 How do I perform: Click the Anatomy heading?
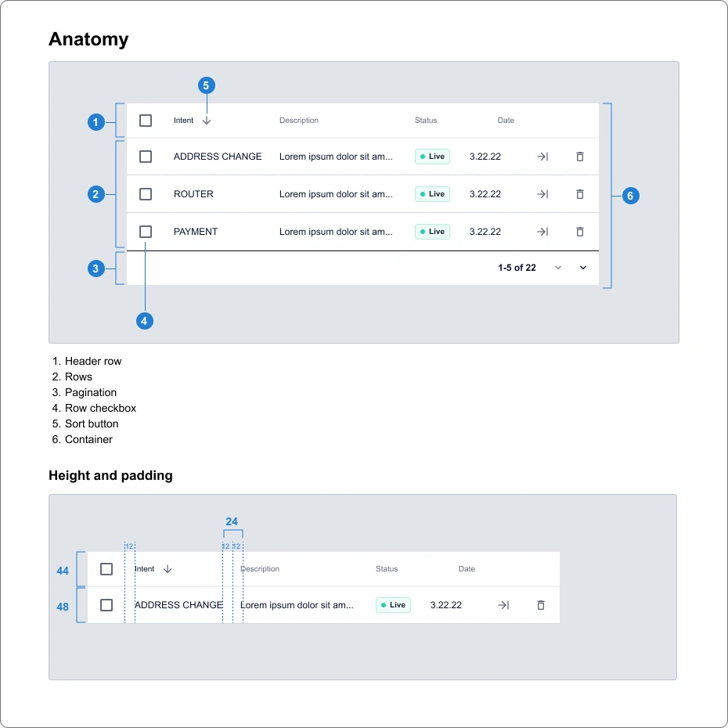pos(88,39)
